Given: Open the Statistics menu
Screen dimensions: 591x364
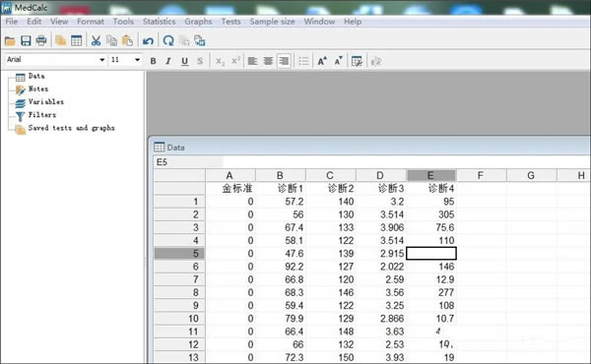Looking at the screenshot, I should click(159, 22).
